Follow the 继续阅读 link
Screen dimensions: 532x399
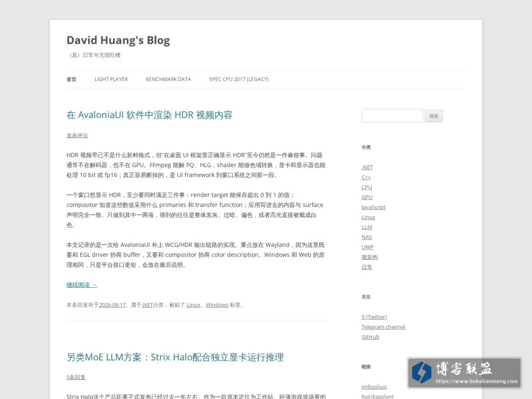click(x=82, y=285)
